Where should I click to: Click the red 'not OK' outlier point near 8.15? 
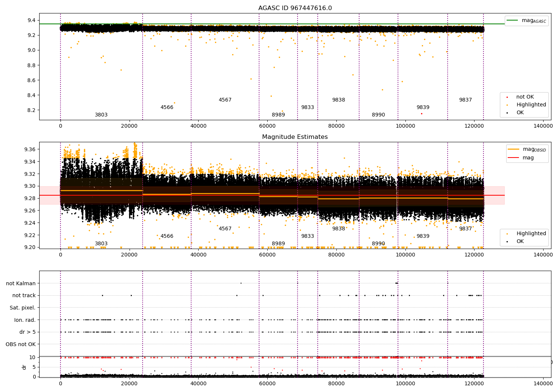click(421, 113)
